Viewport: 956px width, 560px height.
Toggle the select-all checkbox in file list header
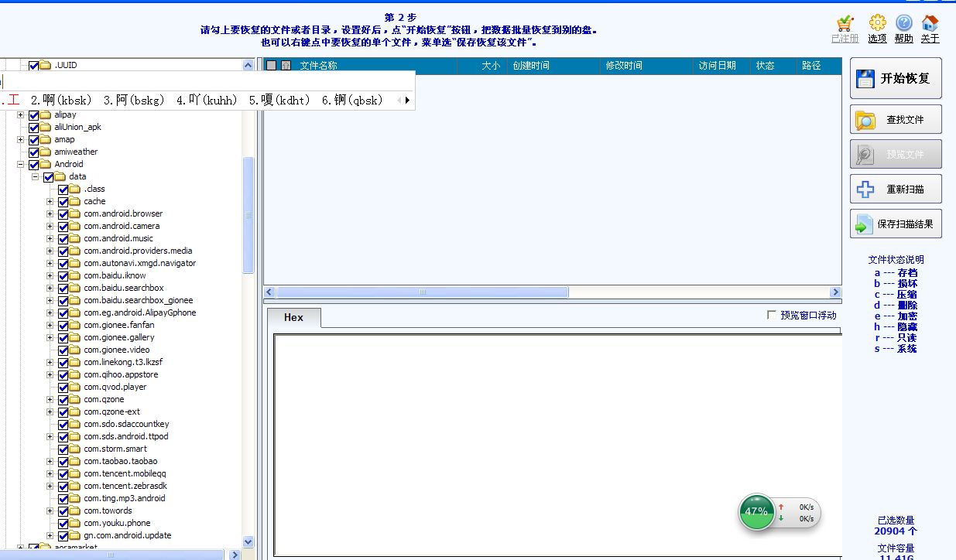(271, 66)
